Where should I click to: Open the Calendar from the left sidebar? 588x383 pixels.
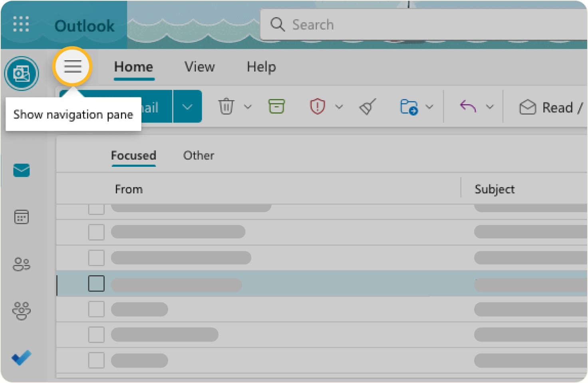click(21, 217)
